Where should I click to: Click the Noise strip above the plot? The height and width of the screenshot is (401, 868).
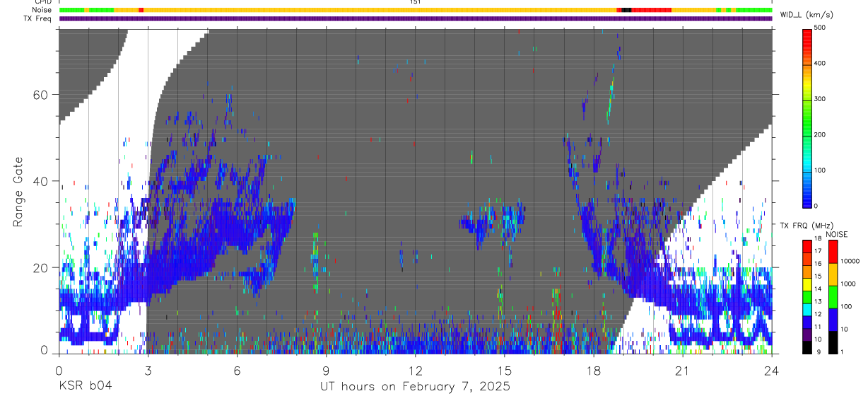point(416,10)
